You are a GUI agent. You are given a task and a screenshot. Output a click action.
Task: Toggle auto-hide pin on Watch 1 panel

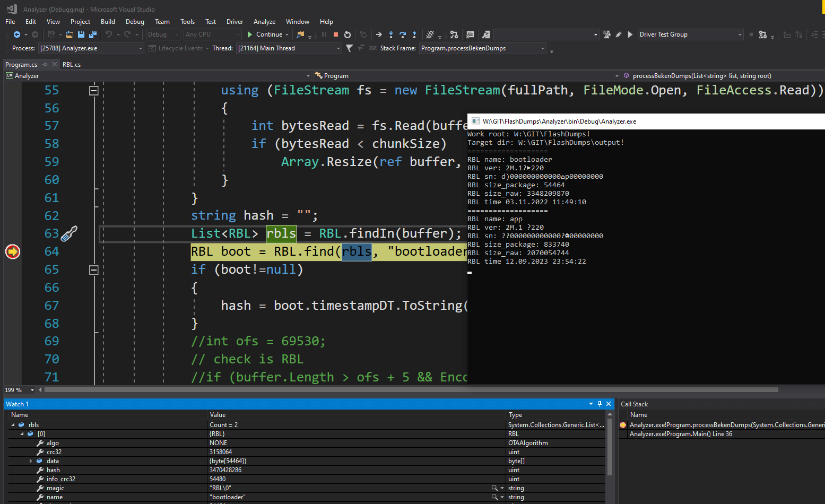(600, 404)
